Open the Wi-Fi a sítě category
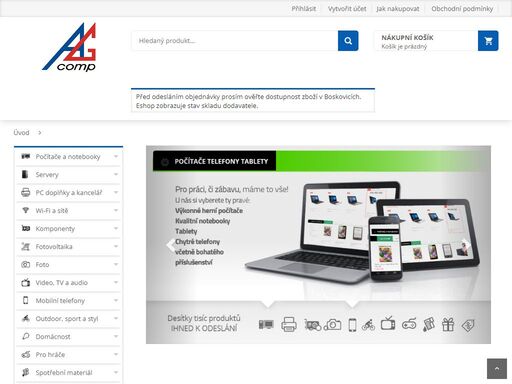 pyautogui.click(x=52, y=211)
